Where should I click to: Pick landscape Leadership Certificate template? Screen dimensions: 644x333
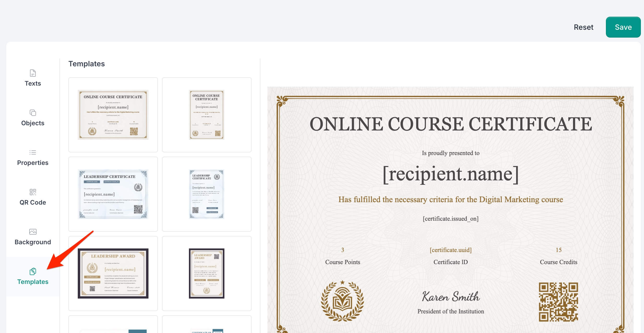tap(113, 194)
